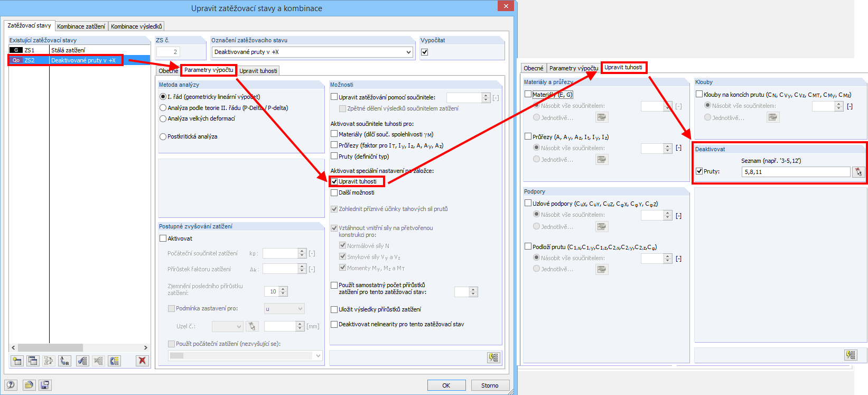Adjust stepper beside Použít samostatný počet přírůstků
This screenshot has width=868, height=395.
tap(473, 292)
